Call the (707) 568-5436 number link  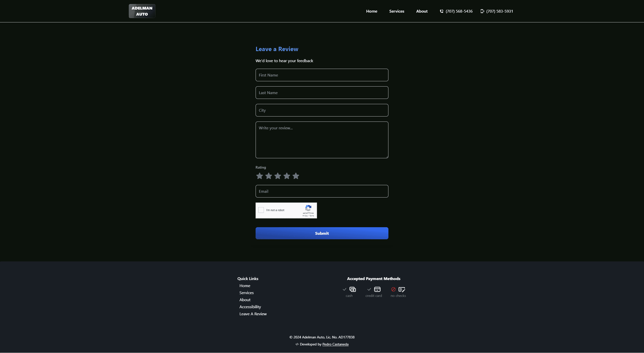pos(459,11)
